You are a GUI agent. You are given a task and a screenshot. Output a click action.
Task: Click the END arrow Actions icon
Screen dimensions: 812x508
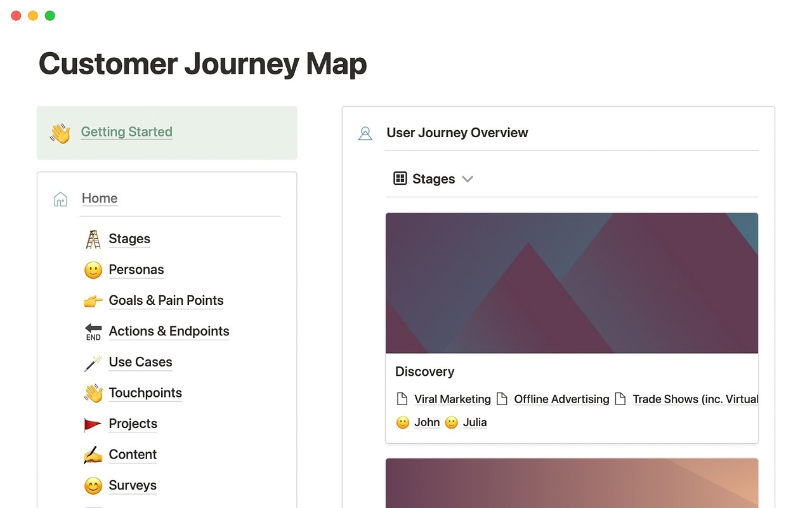[x=93, y=331]
